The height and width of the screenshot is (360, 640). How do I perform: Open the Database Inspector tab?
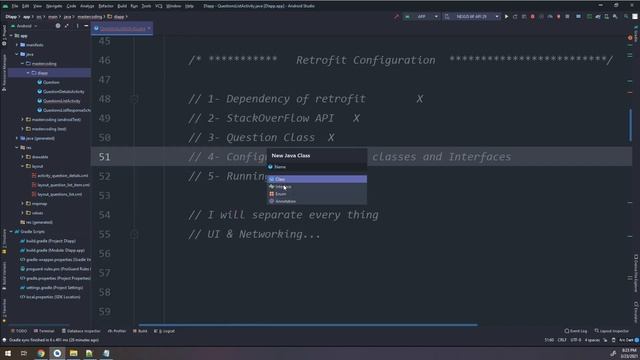pos(81,331)
